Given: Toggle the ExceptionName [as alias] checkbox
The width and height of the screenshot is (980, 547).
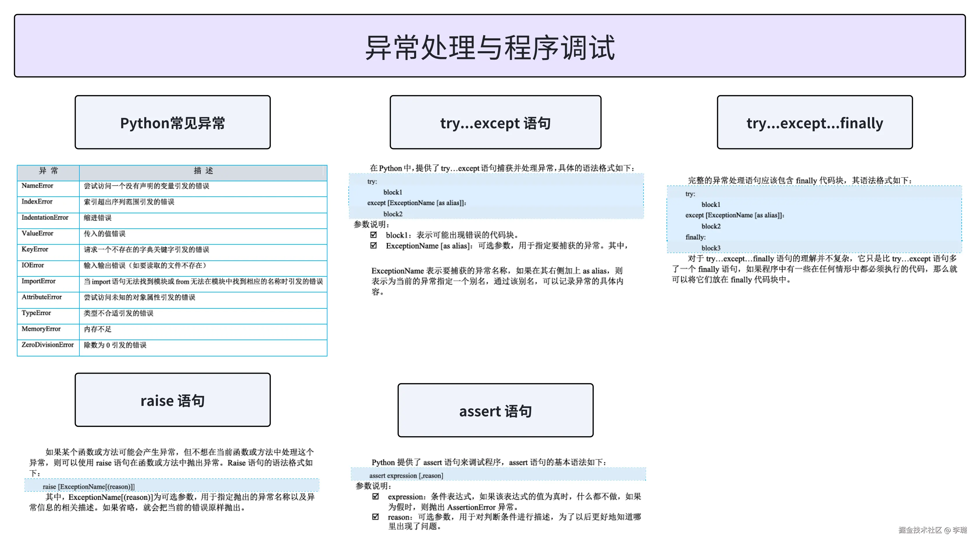Looking at the screenshot, I should tap(374, 245).
